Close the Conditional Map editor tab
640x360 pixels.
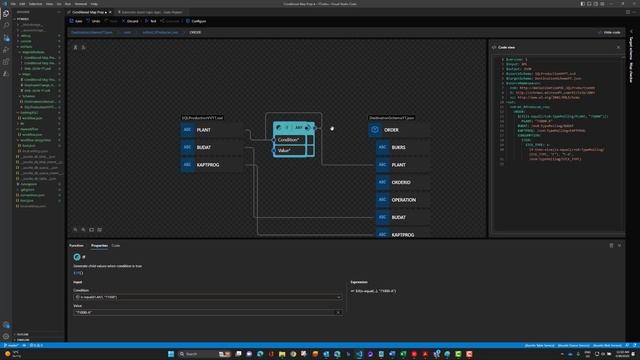(x=110, y=12)
